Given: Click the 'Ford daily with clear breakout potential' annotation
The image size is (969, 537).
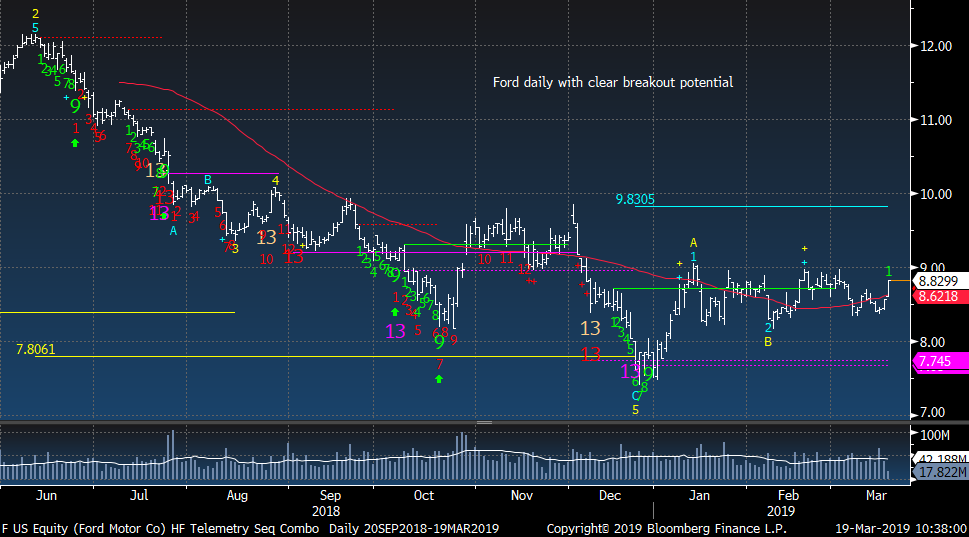Looking at the screenshot, I should [x=612, y=82].
